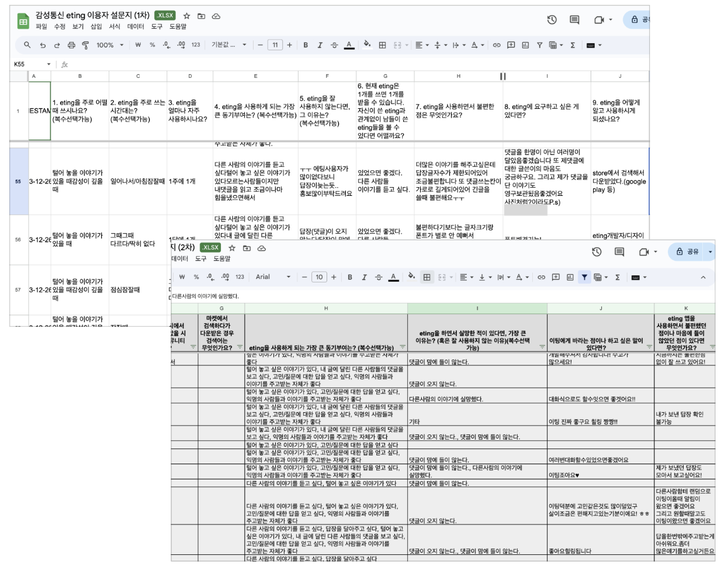Select the paint format tool
The width and height of the screenshot is (728, 573).
[x=85, y=44]
